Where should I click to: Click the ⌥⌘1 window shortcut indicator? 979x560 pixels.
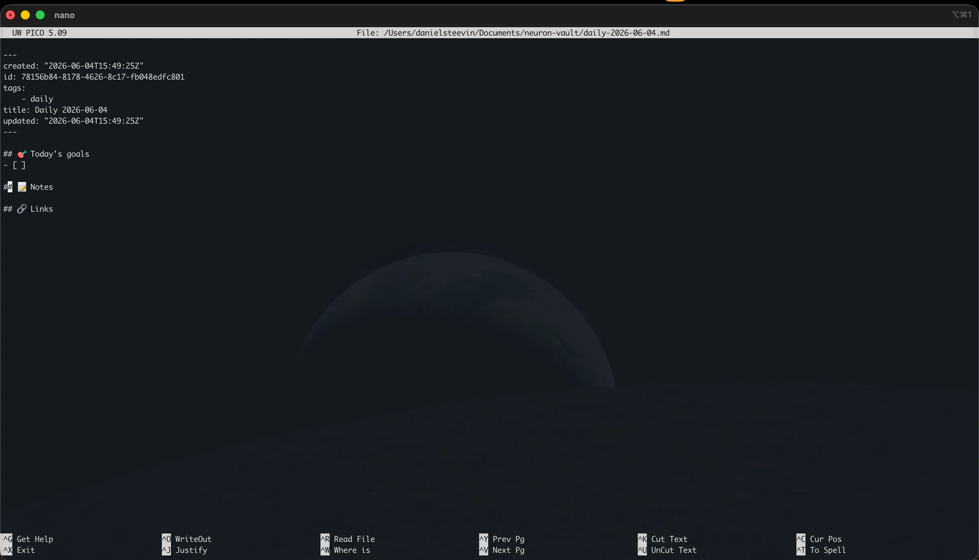962,15
